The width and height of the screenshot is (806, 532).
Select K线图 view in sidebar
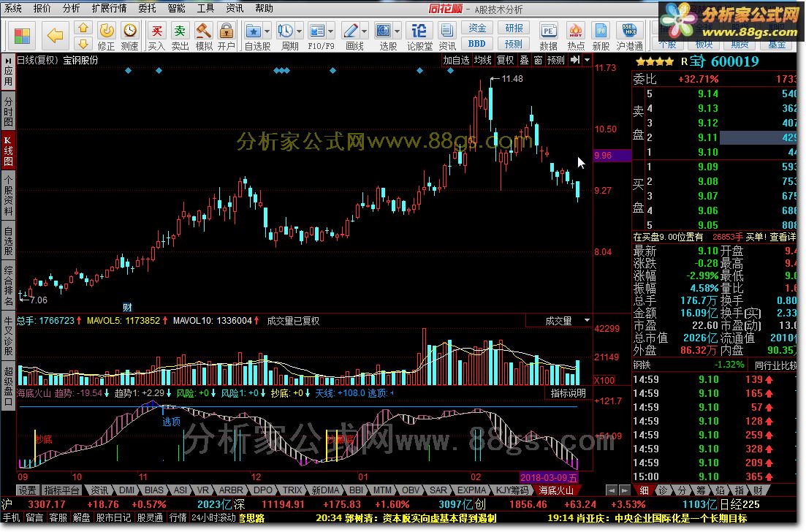(x=8, y=151)
